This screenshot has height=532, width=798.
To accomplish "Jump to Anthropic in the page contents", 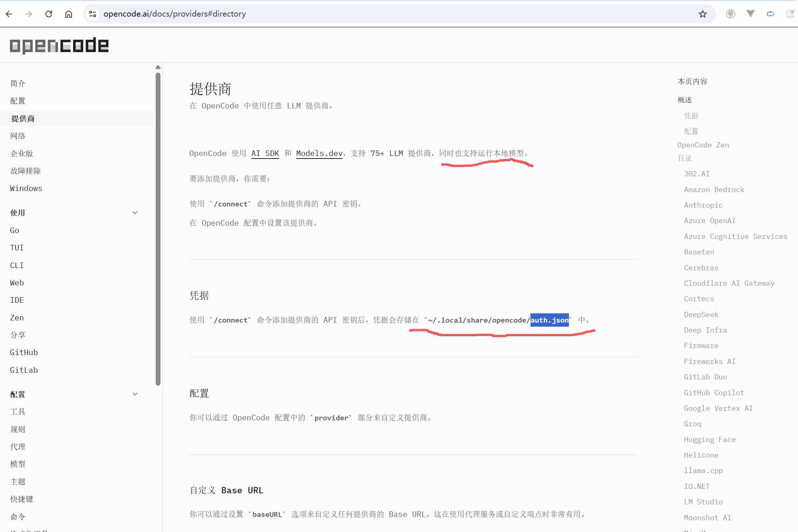I will pyautogui.click(x=703, y=205).
